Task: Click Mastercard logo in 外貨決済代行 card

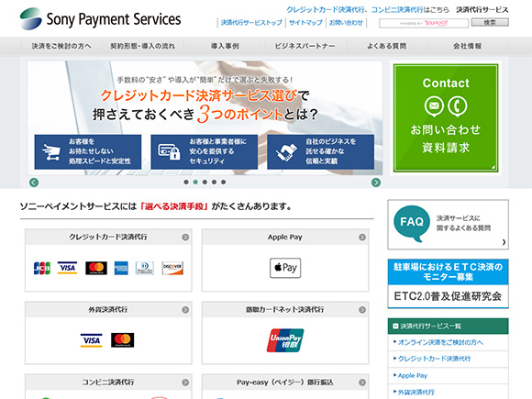Action: (123, 340)
